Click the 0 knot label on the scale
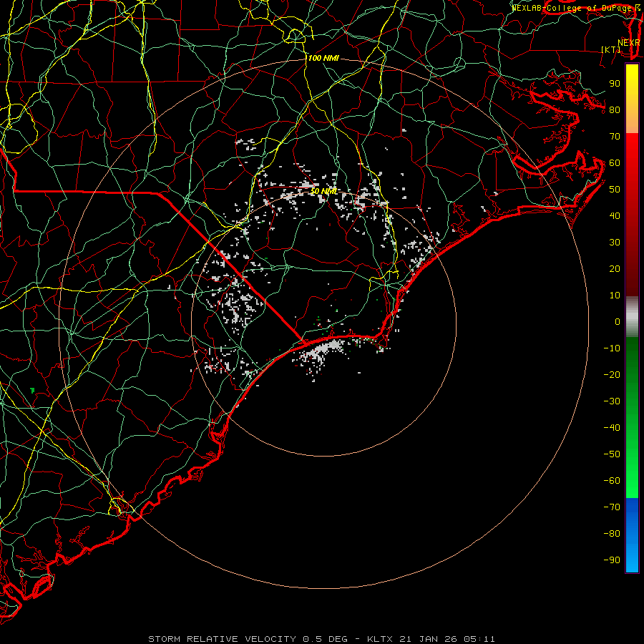The height and width of the screenshot is (644, 644). [618, 321]
